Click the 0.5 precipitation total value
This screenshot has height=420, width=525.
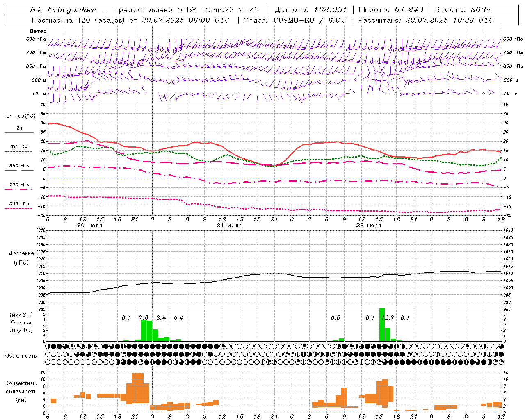(336, 317)
